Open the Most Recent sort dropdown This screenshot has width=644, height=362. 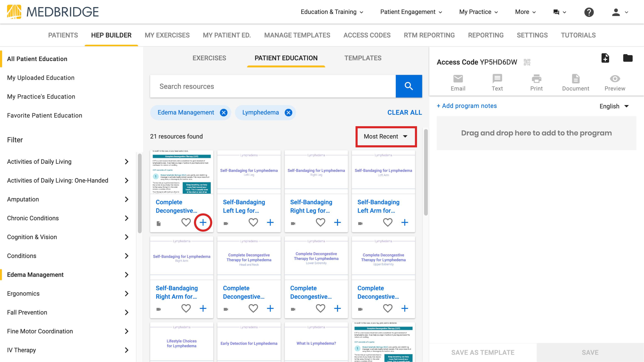(x=386, y=136)
